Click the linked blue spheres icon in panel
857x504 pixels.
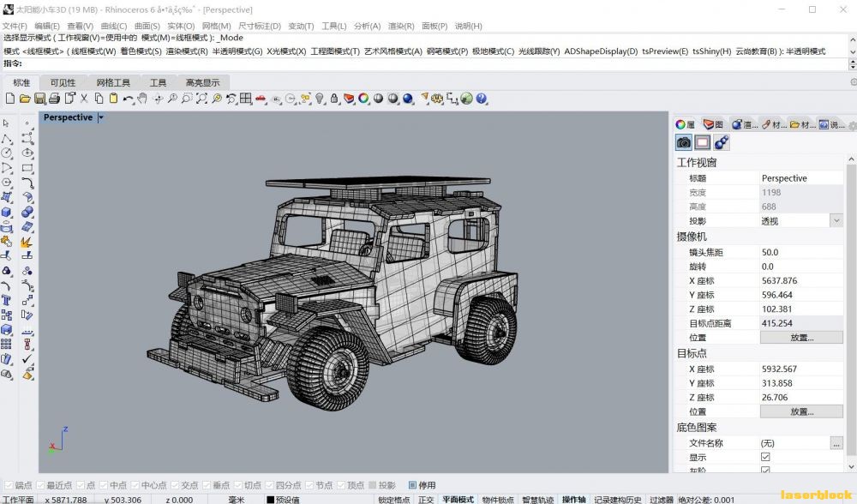point(722,142)
